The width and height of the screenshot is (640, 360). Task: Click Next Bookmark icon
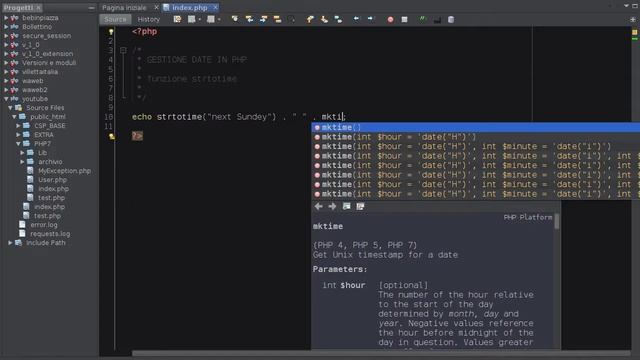pos(324,19)
